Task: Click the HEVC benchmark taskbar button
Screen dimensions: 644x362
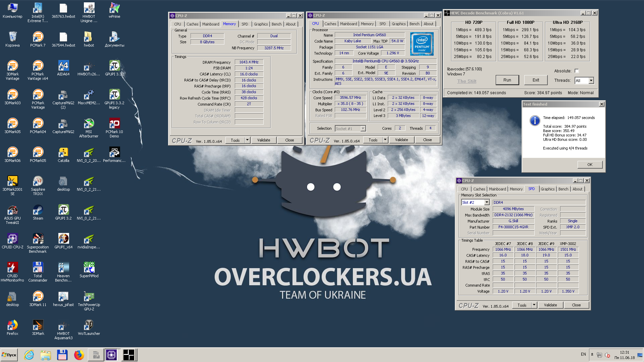Action: [x=128, y=355]
